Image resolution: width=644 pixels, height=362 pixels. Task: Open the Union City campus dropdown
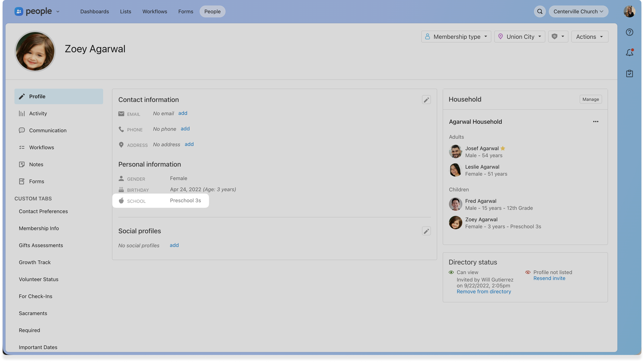[519, 37]
